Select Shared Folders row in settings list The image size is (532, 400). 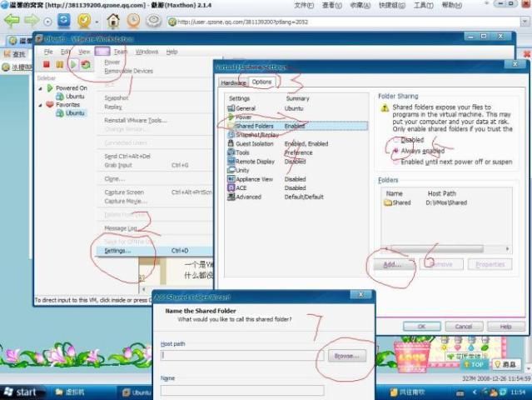pos(297,126)
